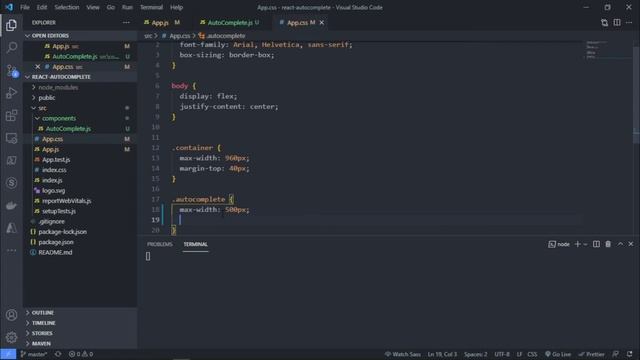The image size is (640, 360).
Task: Close App.css in Open Editors list
Action: [38, 67]
